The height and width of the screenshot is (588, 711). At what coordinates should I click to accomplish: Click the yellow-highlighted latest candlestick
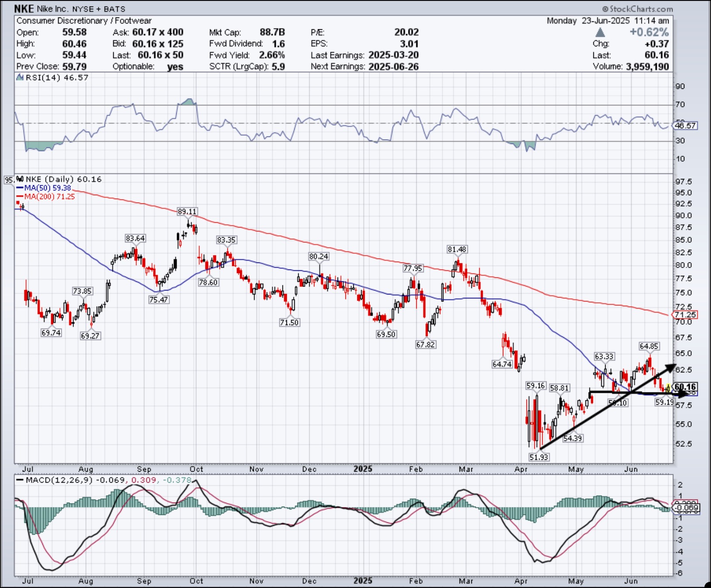668,388
